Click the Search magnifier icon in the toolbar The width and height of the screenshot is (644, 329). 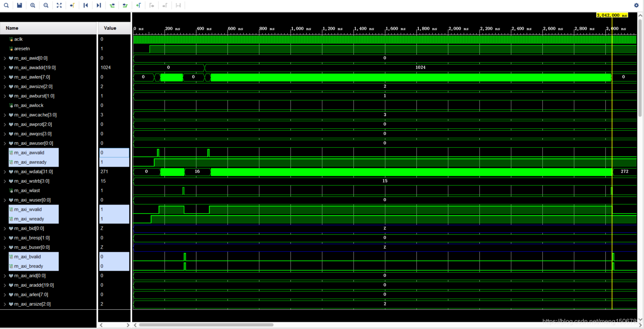(x=6, y=6)
